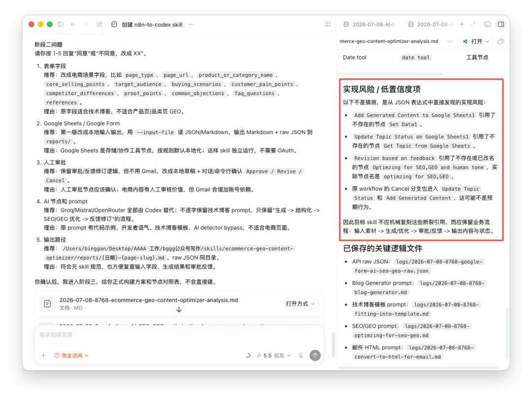Click the side panel vertical scrollbar

tap(507, 333)
